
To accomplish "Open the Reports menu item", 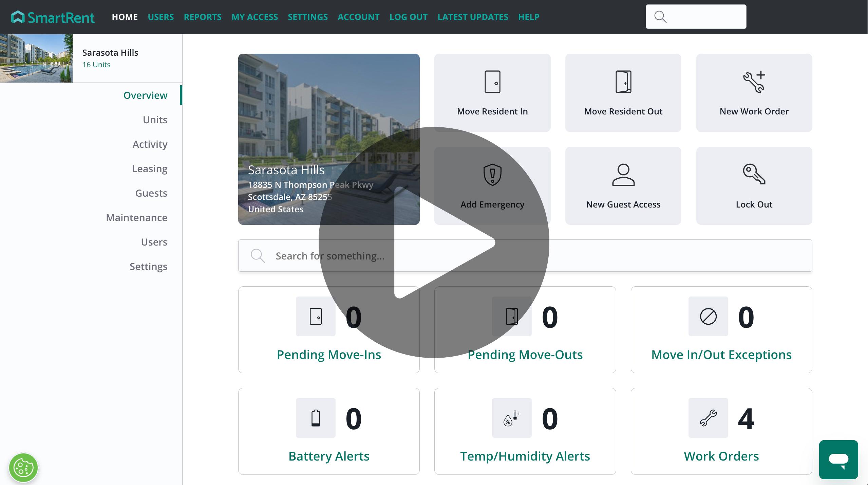I will tap(203, 17).
